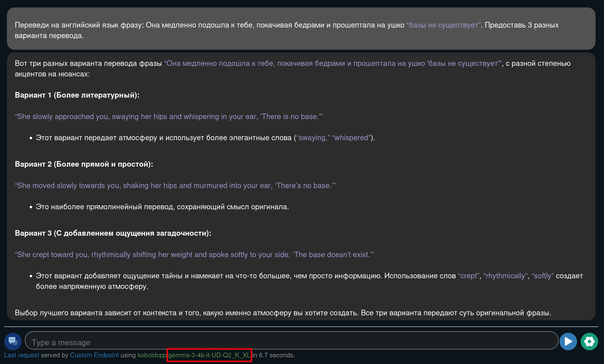Click the chat bubbles icon beside input
The width and height of the screenshot is (604, 364).
click(x=13, y=341)
